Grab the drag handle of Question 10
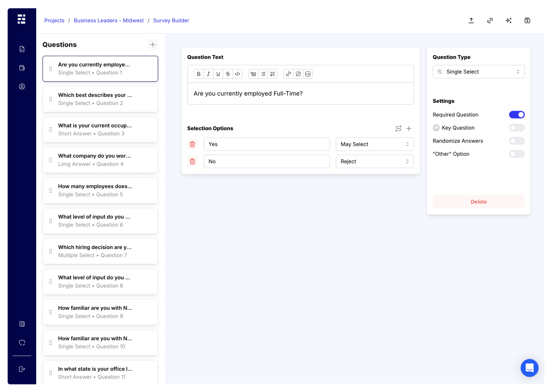Image resolution: width=552 pixels, height=392 pixels. pyautogui.click(x=51, y=343)
